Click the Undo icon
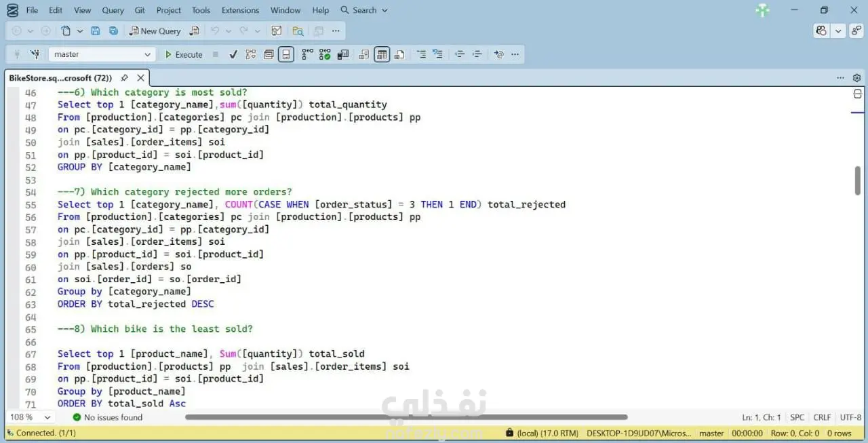 [215, 31]
